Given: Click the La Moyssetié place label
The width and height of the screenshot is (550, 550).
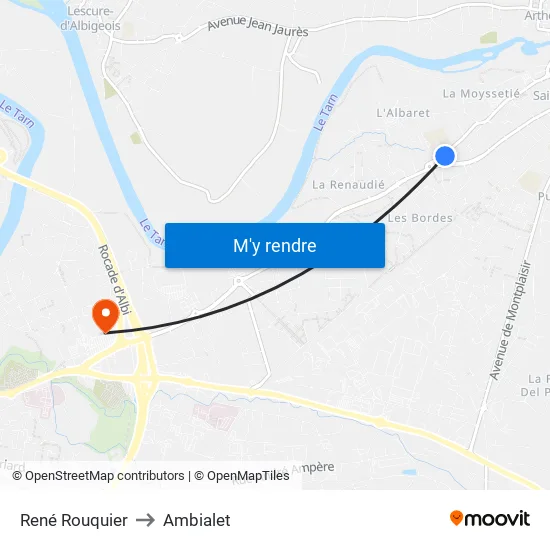Looking at the screenshot, I should coord(481,94).
